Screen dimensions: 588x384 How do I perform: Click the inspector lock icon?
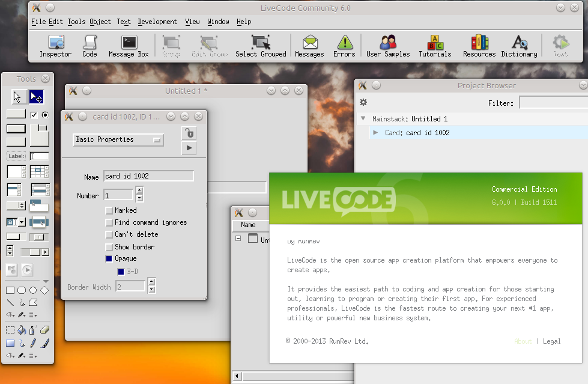tap(189, 133)
